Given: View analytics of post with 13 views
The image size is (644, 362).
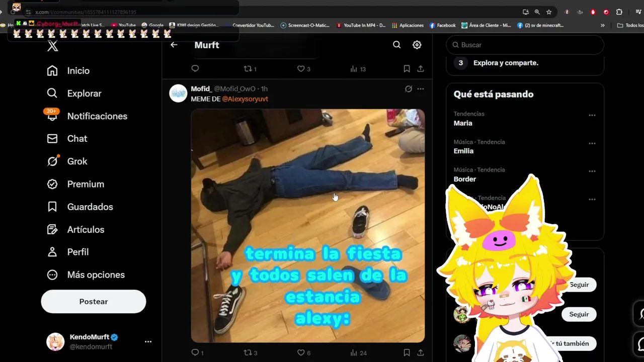Looking at the screenshot, I should click(x=358, y=69).
